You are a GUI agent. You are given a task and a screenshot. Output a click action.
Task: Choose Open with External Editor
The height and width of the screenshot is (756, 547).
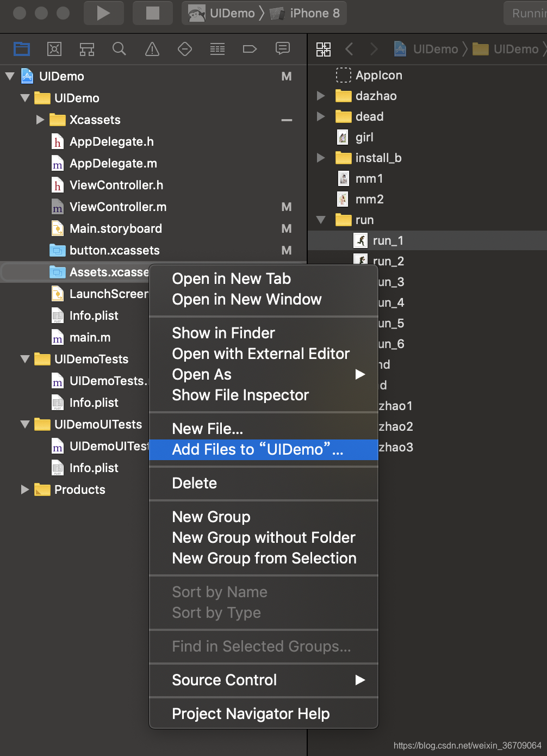pos(264,354)
